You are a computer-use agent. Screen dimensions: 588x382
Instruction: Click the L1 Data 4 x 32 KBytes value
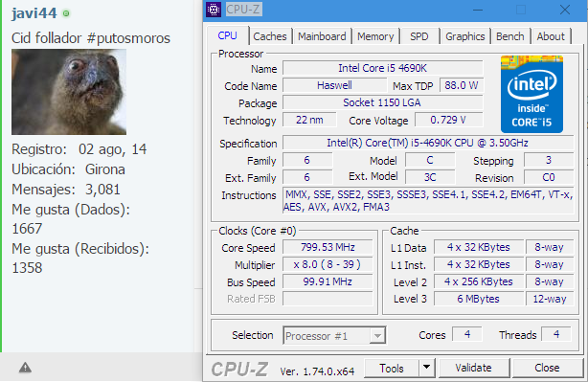pos(479,247)
